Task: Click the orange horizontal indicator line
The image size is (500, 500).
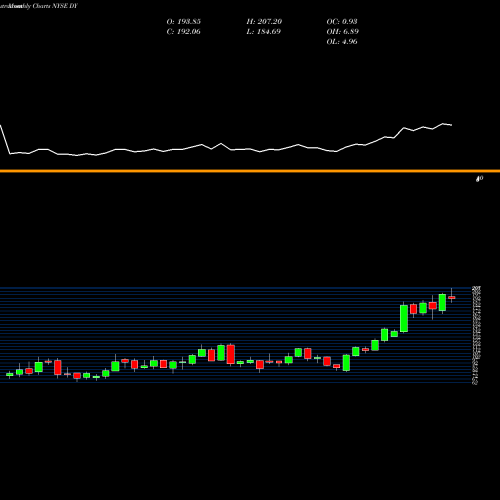Action: (x=250, y=171)
